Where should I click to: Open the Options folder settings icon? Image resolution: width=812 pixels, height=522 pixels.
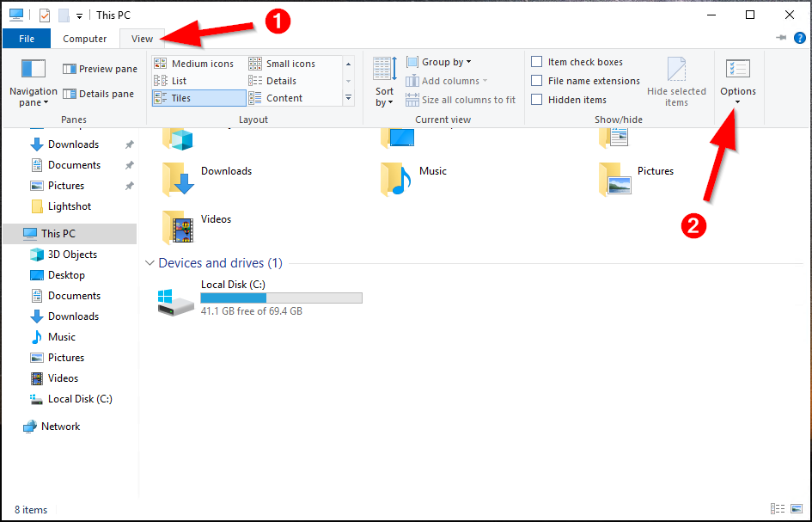(737, 70)
